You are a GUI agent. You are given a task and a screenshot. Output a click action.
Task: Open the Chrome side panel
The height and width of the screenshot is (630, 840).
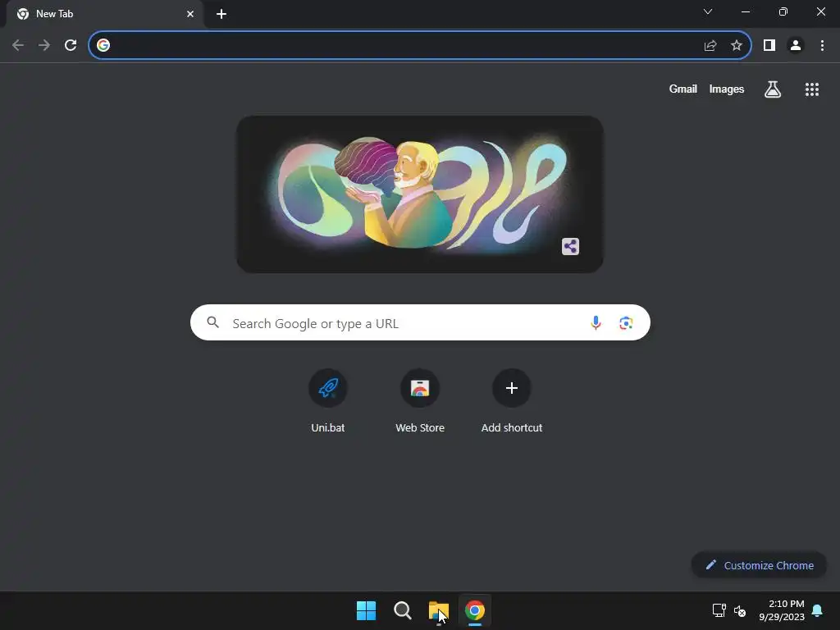769,45
